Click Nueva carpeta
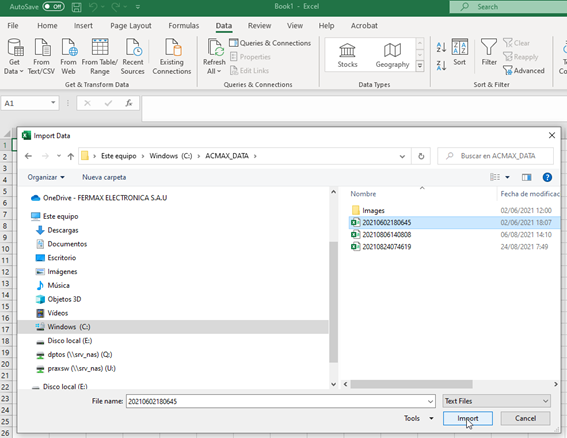Image resolution: width=567 pixels, height=438 pixels. click(x=104, y=177)
